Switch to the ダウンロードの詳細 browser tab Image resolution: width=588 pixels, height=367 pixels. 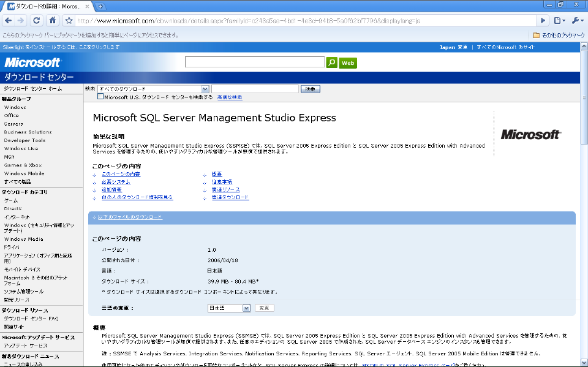(x=47, y=6)
